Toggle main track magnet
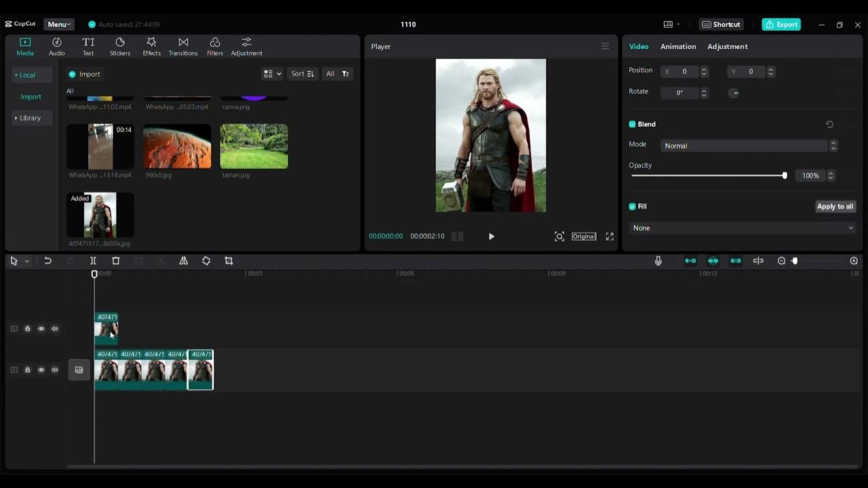 (x=690, y=261)
